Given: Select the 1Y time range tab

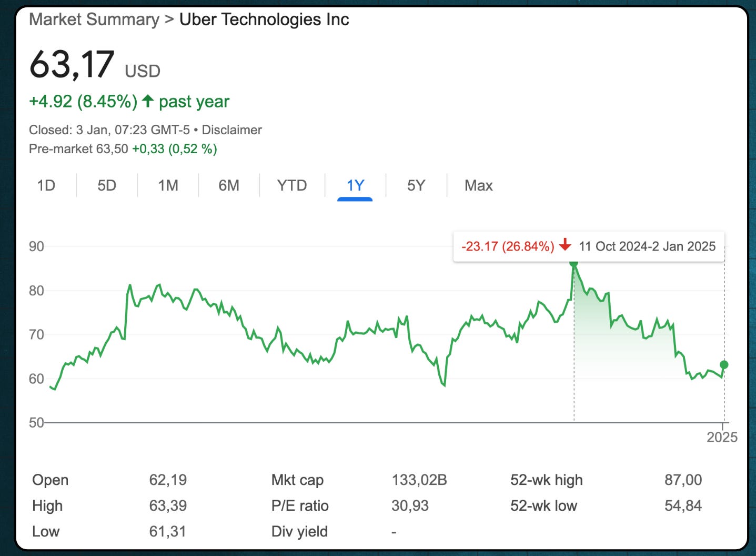Looking at the screenshot, I should pos(355,185).
